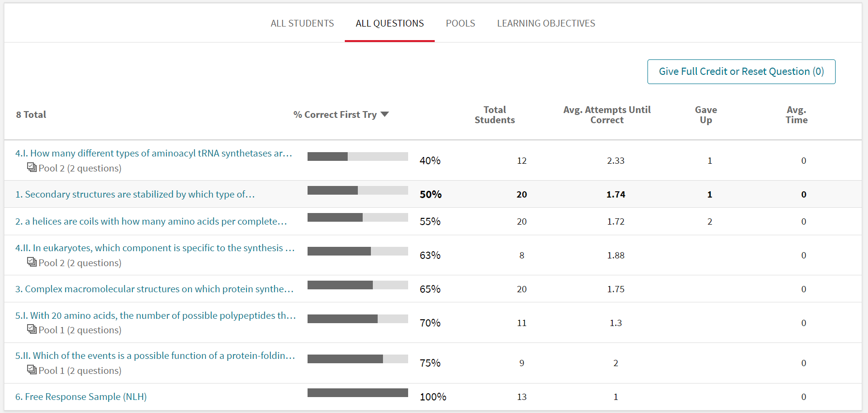
Task: Open the Free Response Sample (NLH) question
Action: coord(80,396)
